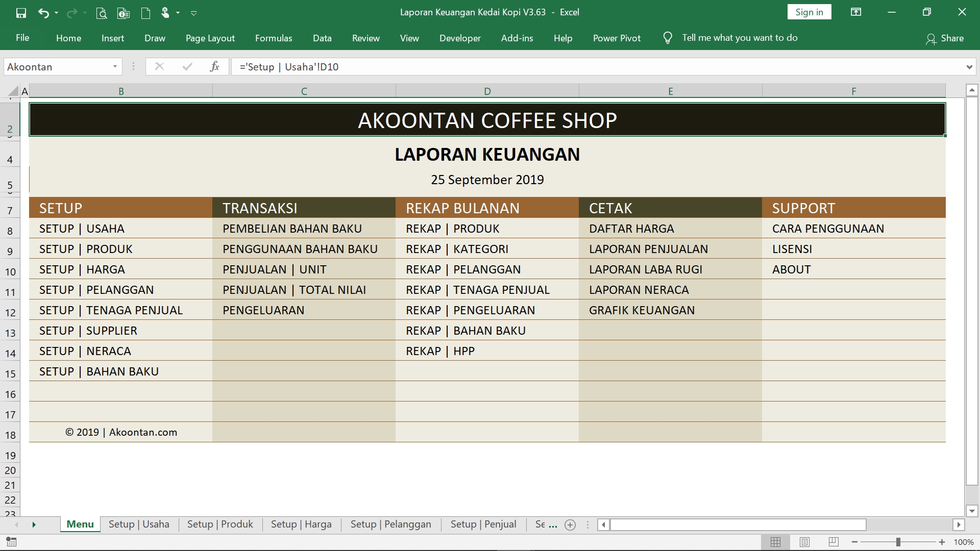Create a new blank workbook icon
The width and height of the screenshot is (980, 551).
pyautogui.click(x=145, y=13)
